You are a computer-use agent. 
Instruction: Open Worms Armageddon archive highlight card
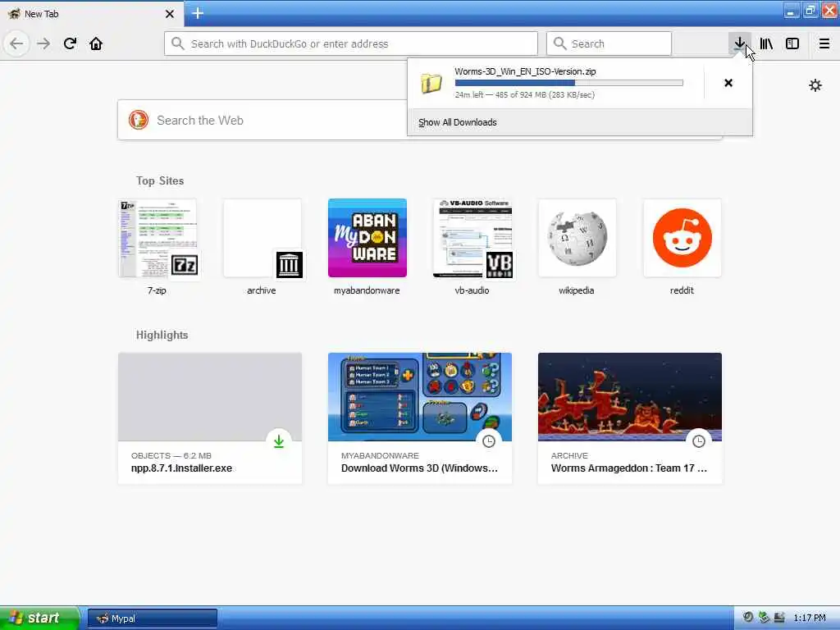630,418
